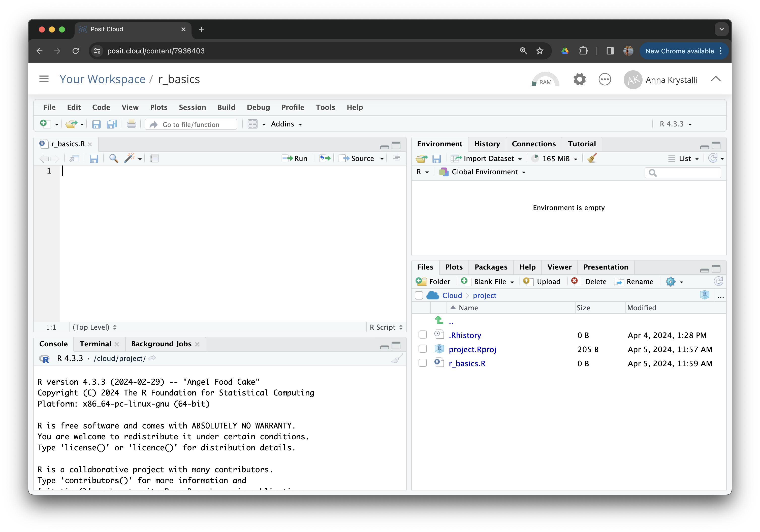Click the Run button
Viewport: 760px width, 532px height.
(x=295, y=158)
